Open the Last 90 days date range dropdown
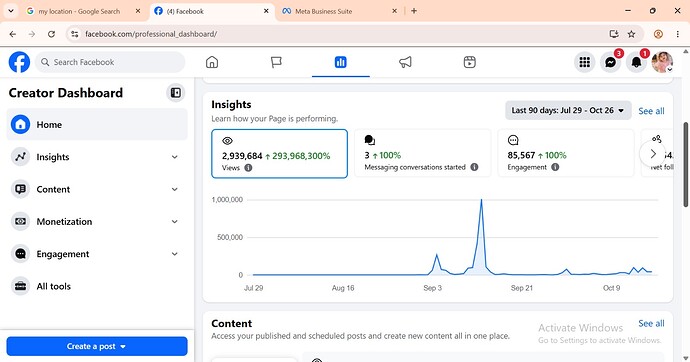The image size is (690, 362). tap(568, 110)
